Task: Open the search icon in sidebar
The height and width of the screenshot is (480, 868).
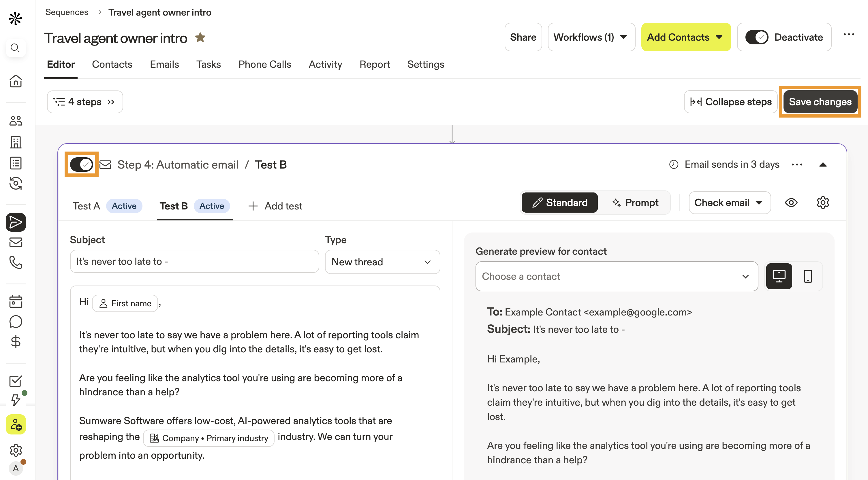Action: 15,48
